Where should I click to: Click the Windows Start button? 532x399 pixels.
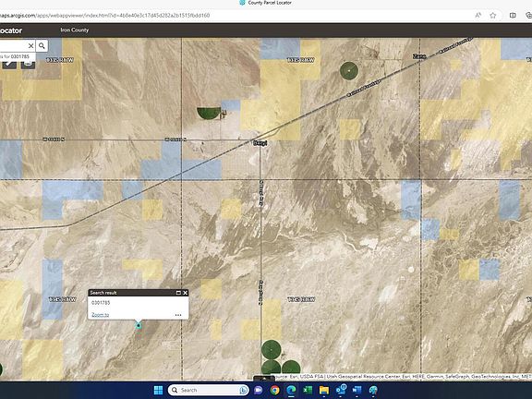coord(158,390)
